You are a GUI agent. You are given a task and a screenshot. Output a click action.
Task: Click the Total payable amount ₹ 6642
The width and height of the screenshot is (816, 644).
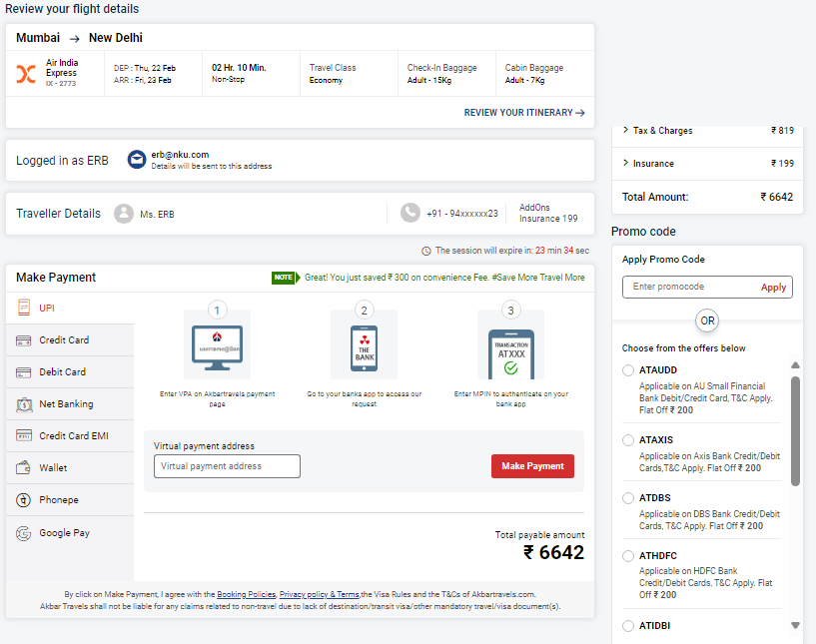click(553, 552)
